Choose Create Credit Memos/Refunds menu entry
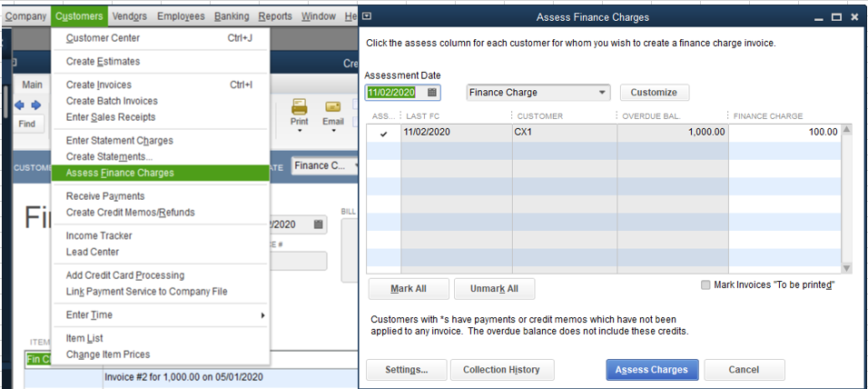 point(130,213)
